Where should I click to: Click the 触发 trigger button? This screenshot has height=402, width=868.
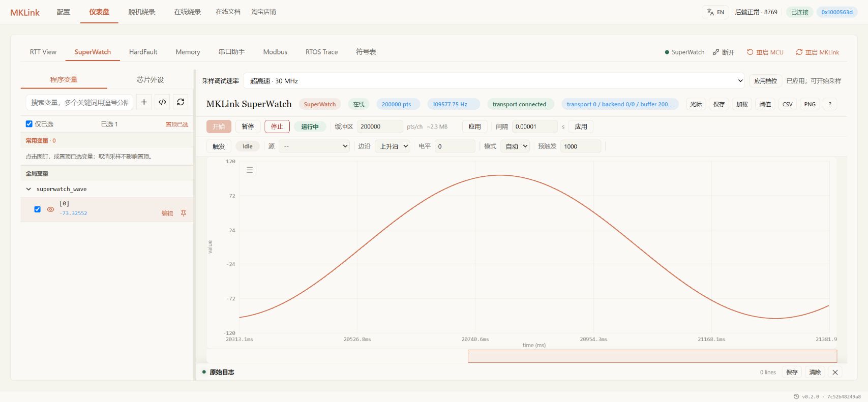(219, 146)
